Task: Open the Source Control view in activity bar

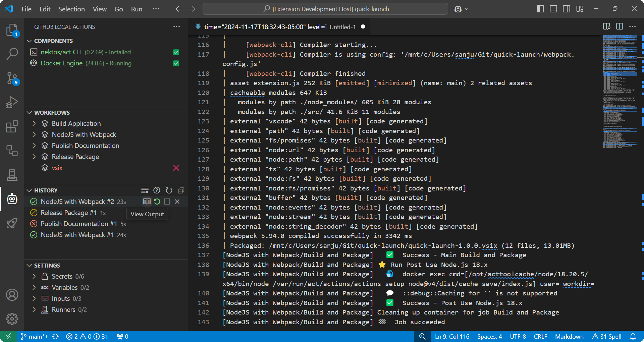Action: 12,78
